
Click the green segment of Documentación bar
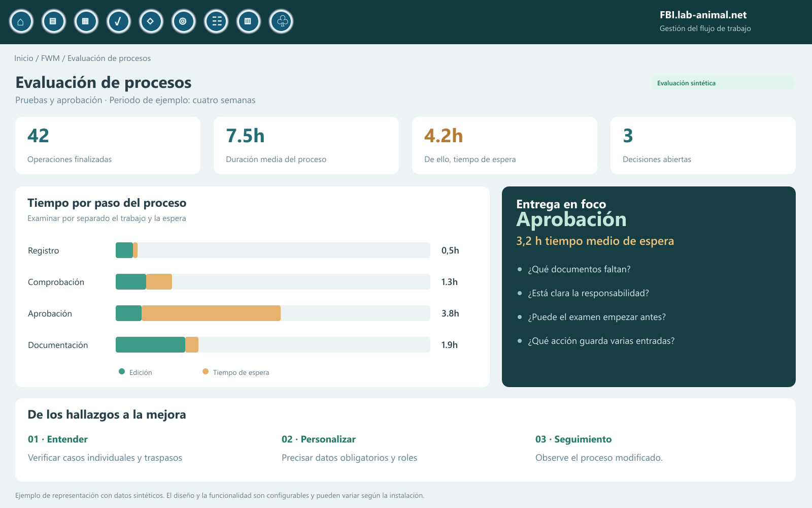(150, 345)
